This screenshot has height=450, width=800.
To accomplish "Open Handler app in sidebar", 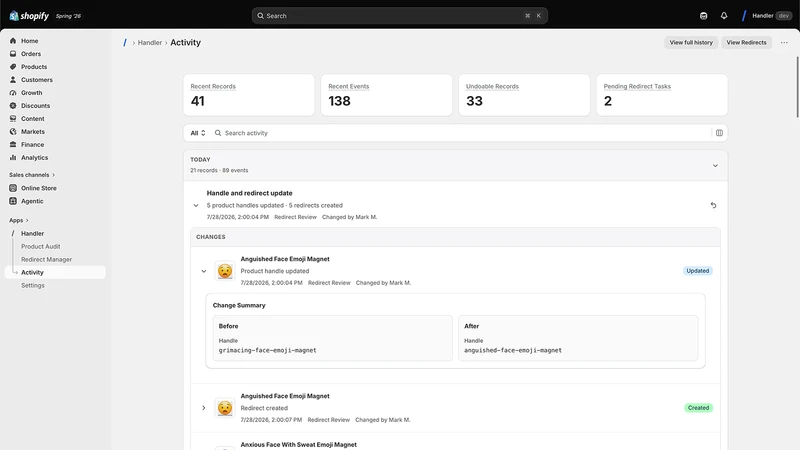I will [55, 233].
